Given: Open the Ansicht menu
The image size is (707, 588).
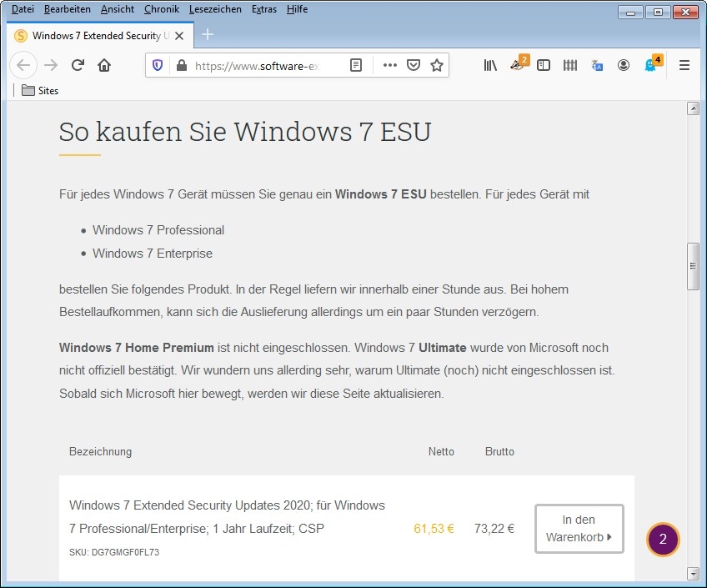Looking at the screenshot, I should tap(118, 9).
